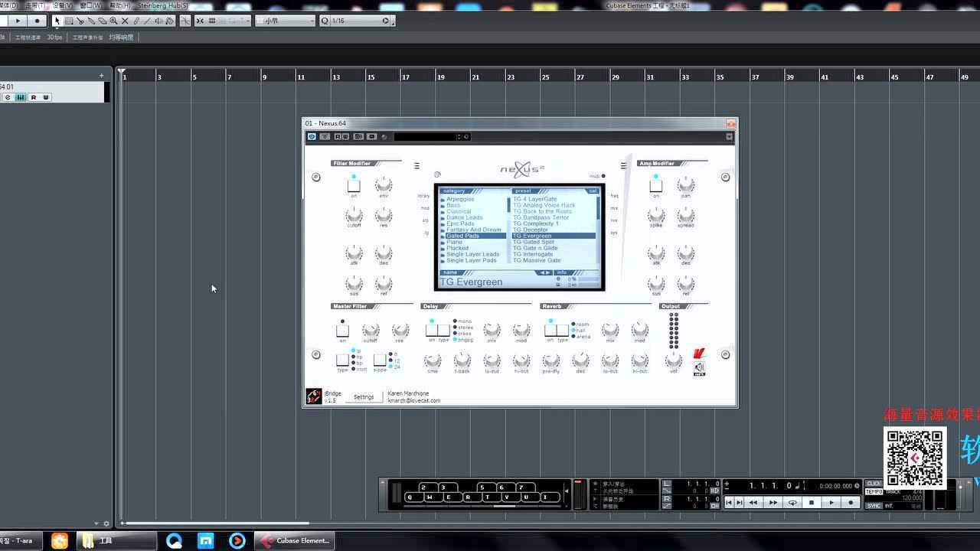Image resolution: width=980 pixels, height=551 pixels.
Task: Click the Nexus speaker icon
Action: click(699, 368)
